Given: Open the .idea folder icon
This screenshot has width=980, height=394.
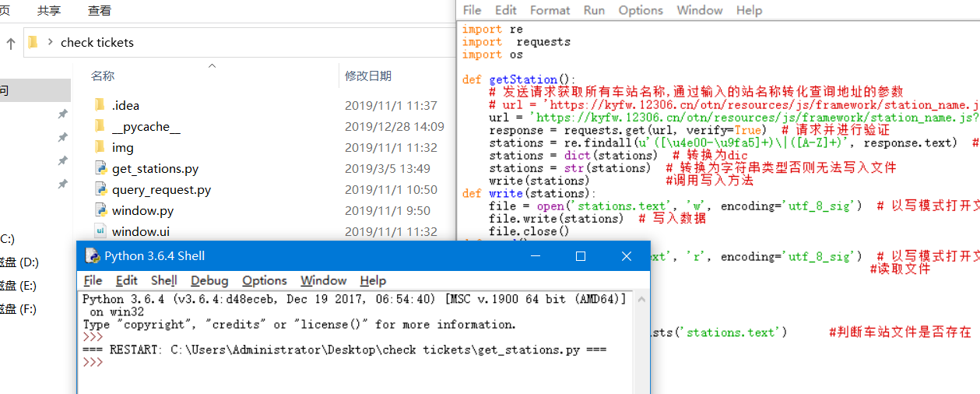Looking at the screenshot, I should coord(99,105).
